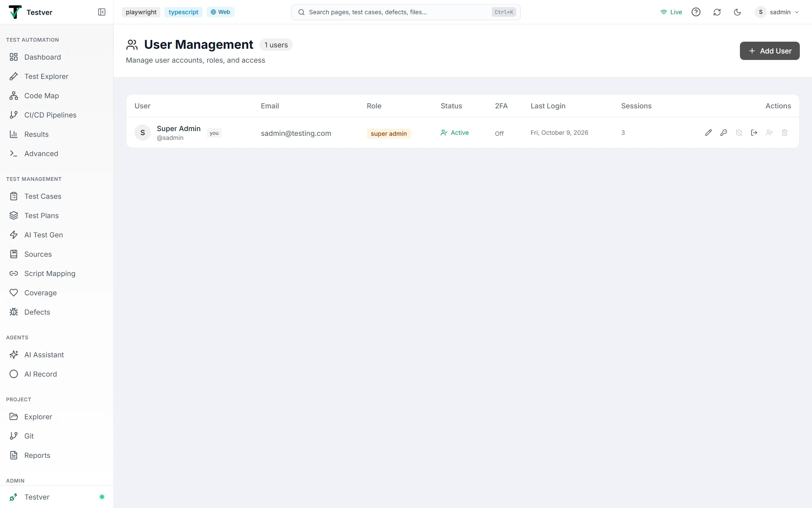Viewport: 812px width, 508px height.
Task: Go to Code Map page
Action: (x=57, y=96)
